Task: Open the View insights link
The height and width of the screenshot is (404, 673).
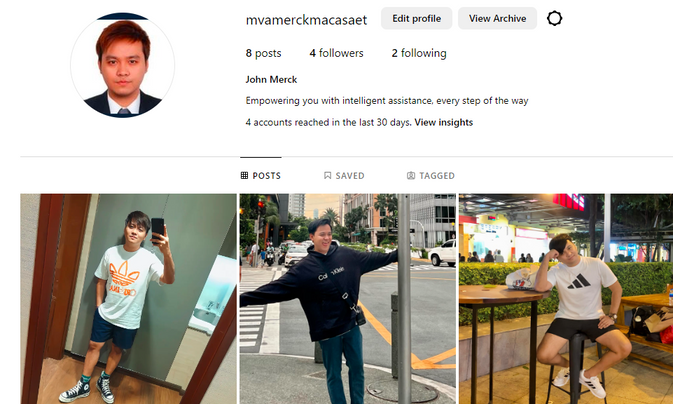Action: tap(443, 122)
